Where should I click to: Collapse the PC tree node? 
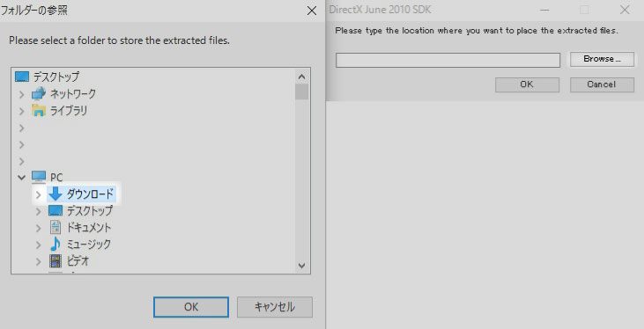click(21, 178)
